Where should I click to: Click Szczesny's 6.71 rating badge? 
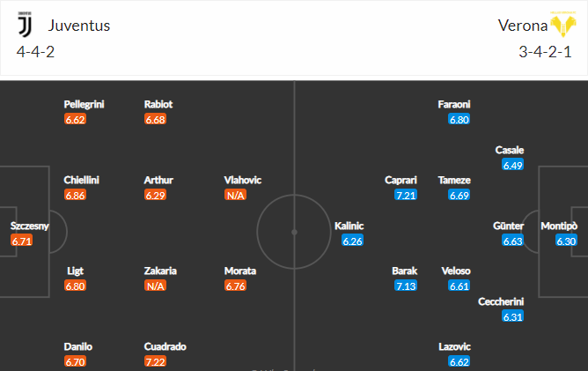point(22,241)
